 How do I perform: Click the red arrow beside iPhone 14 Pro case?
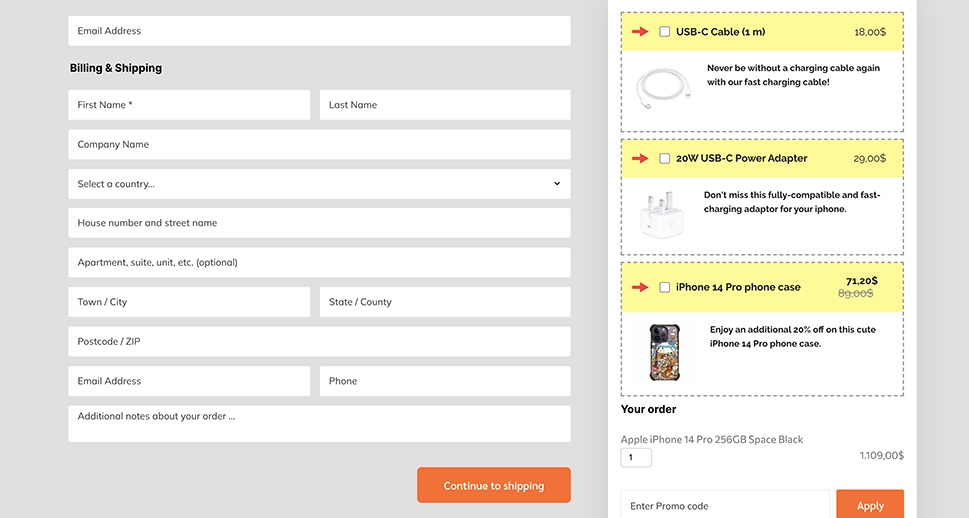click(x=640, y=288)
